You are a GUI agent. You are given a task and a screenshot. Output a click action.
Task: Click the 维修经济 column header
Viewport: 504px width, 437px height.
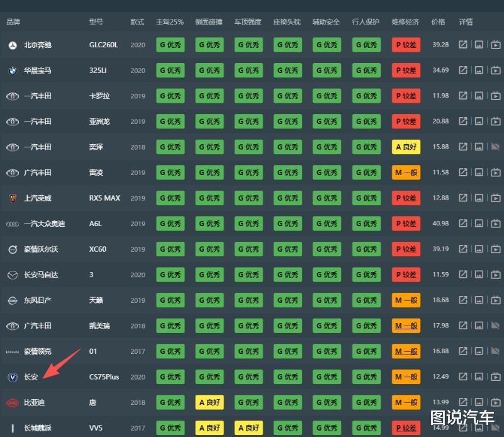click(x=405, y=22)
